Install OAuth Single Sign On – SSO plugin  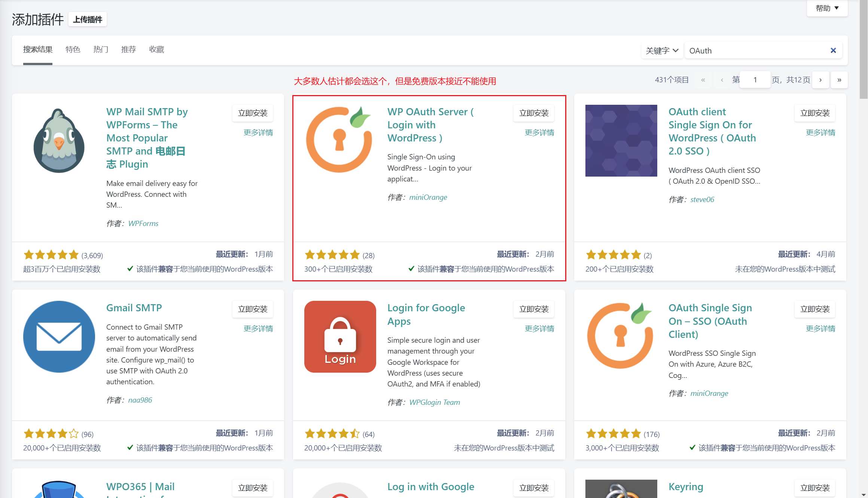click(815, 309)
